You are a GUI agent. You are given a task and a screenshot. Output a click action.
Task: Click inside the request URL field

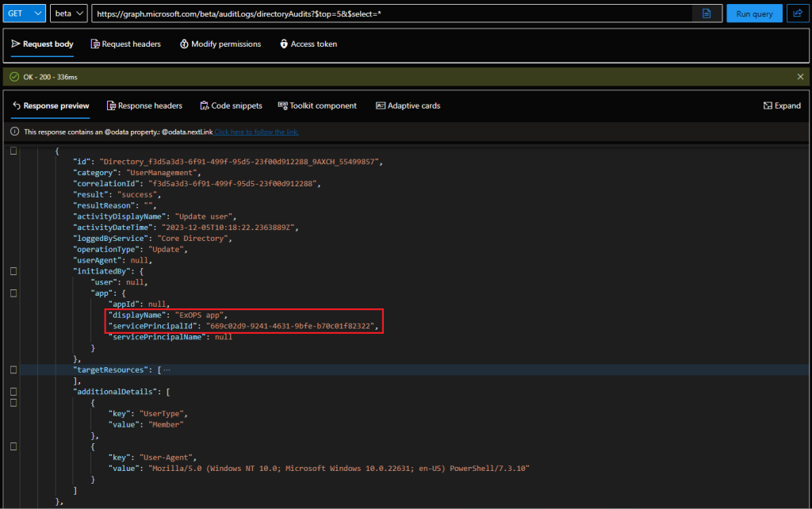[357, 13]
